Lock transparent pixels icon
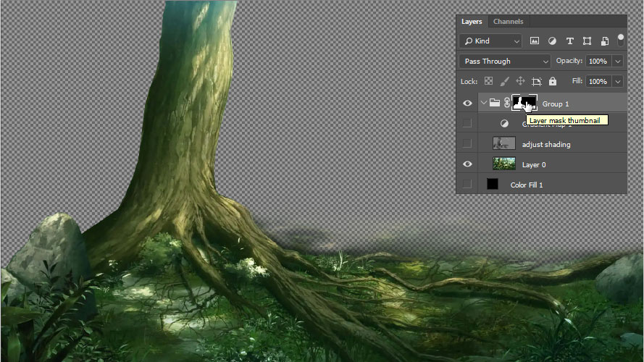This screenshot has width=644, height=362. point(489,82)
